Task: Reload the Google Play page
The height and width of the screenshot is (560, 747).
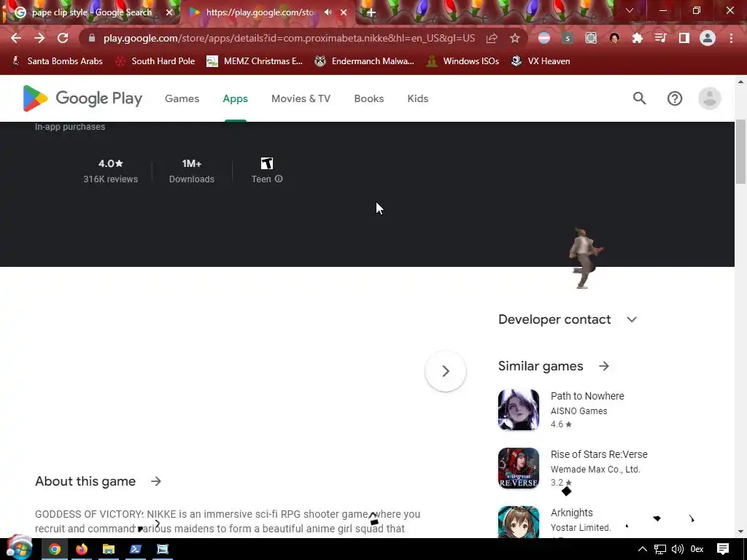Action: click(63, 38)
